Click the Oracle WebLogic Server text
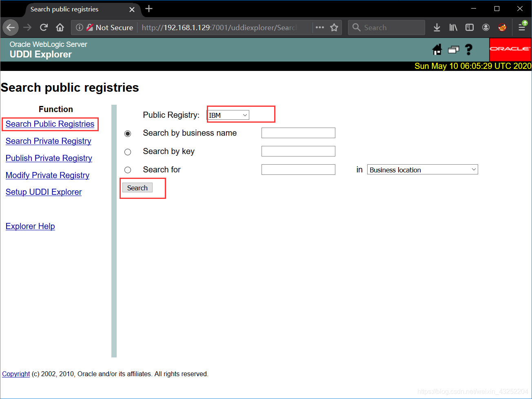The width and height of the screenshot is (532, 399). coord(49,44)
